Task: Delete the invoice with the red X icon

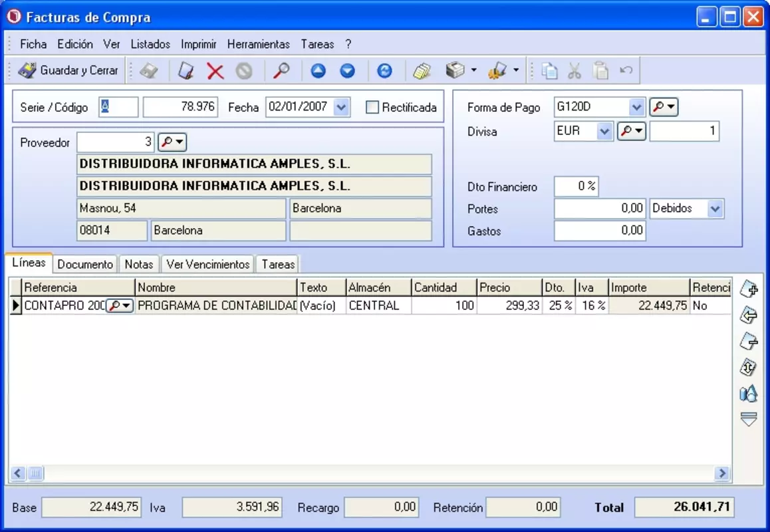Action: pos(215,70)
